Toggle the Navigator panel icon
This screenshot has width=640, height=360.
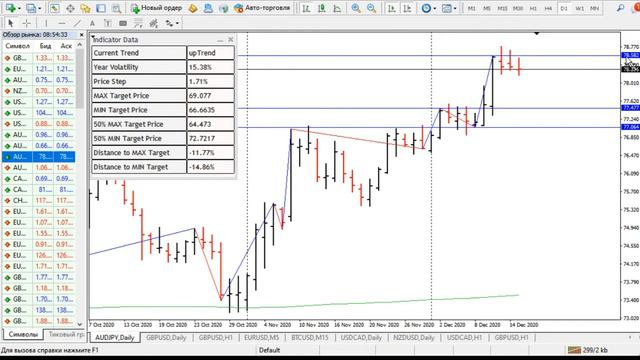click(x=85, y=8)
